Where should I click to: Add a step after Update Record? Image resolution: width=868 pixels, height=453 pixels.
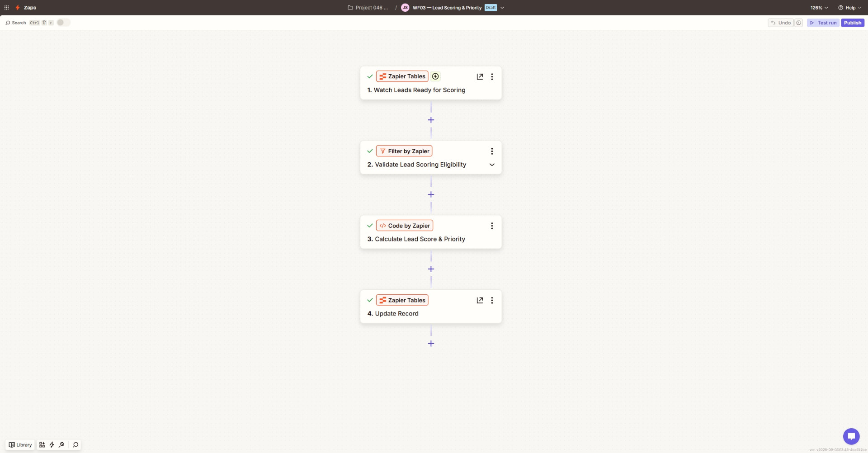click(x=431, y=344)
